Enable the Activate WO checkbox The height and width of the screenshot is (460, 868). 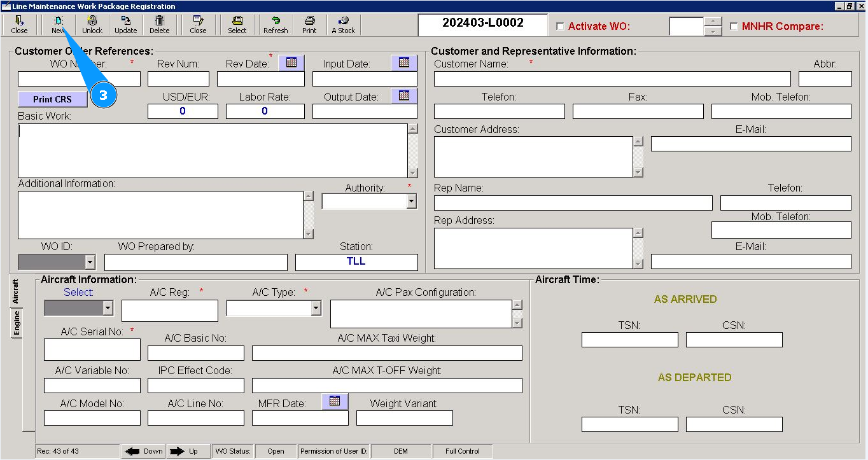coord(560,27)
